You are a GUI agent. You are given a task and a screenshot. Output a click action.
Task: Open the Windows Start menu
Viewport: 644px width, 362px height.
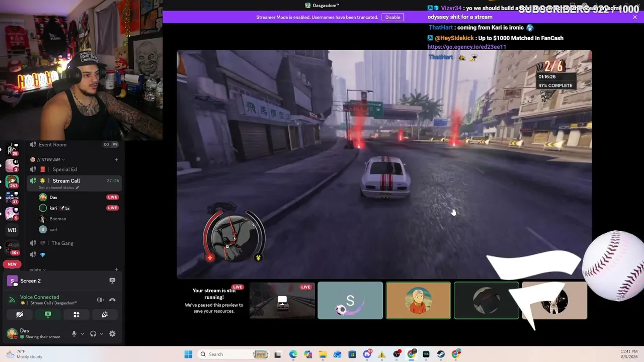[188, 354]
